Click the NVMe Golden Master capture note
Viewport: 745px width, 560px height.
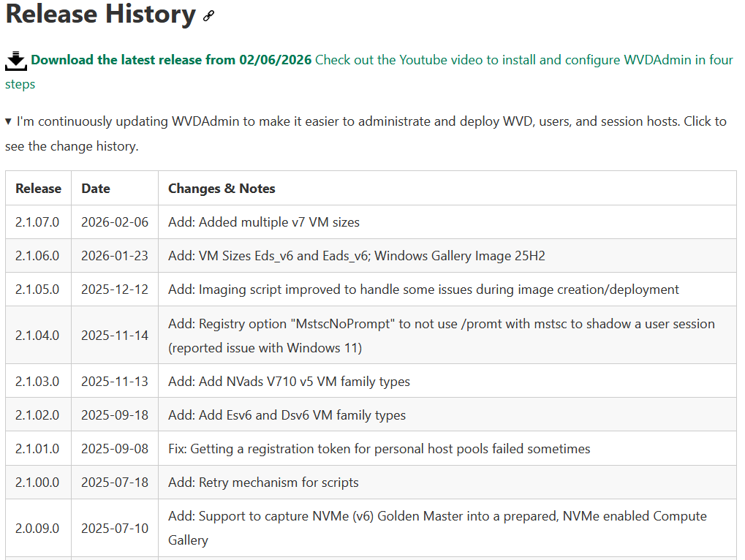point(437,528)
